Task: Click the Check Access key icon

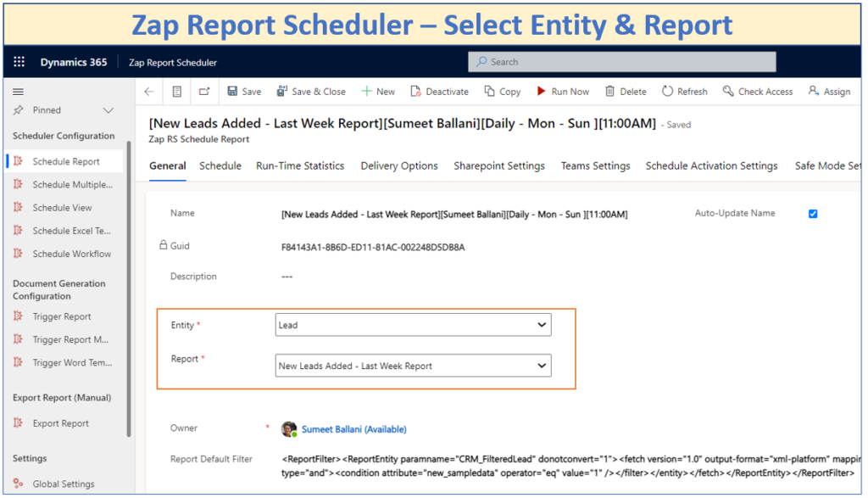Action: point(728,92)
